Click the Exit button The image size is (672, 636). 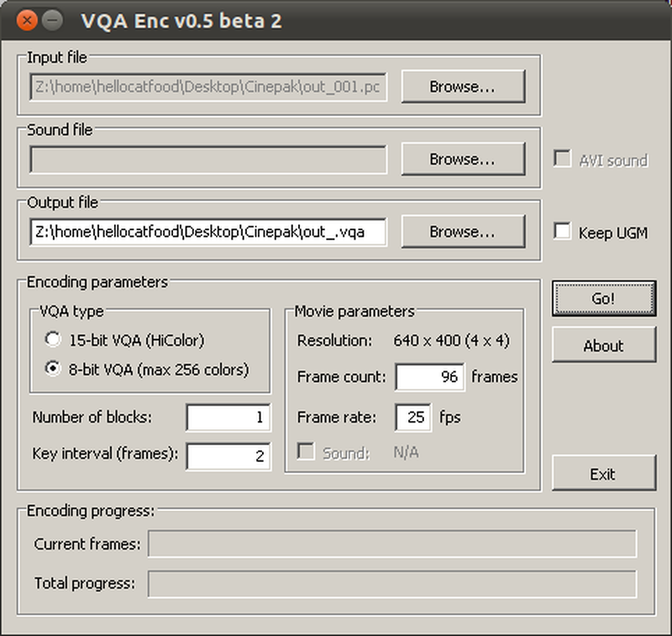[604, 473]
